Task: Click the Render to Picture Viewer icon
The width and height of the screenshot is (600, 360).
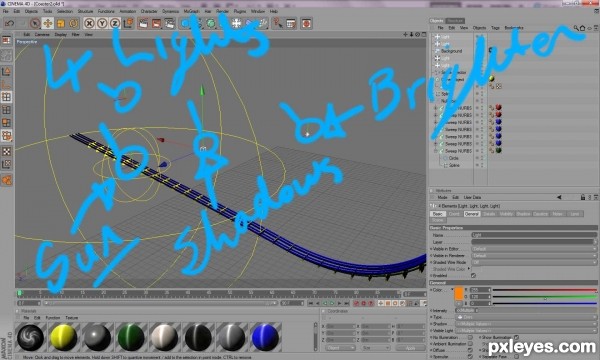Action: 157,23
